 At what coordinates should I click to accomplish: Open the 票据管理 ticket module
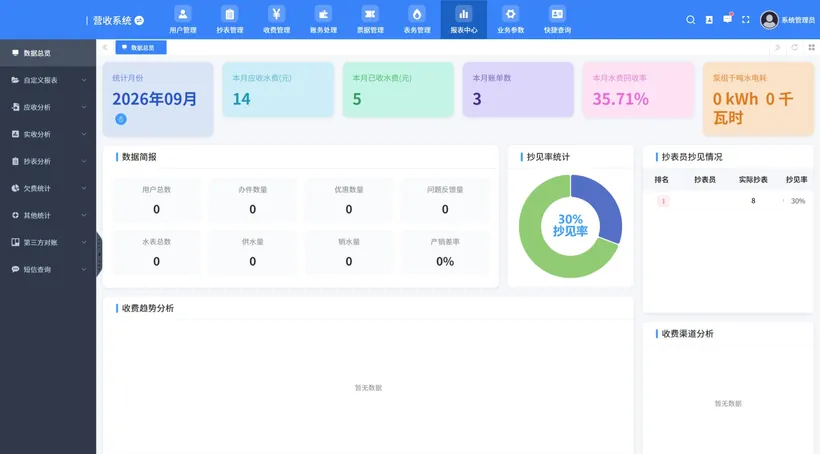[370, 20]
